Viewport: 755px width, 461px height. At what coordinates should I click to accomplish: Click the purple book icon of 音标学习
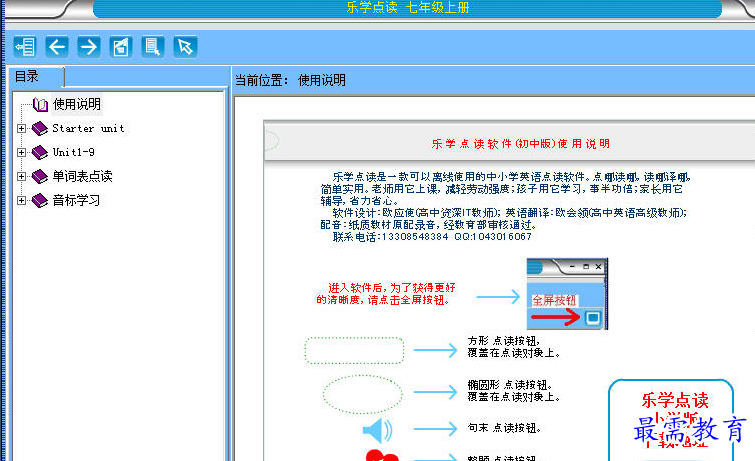(39, 200)
